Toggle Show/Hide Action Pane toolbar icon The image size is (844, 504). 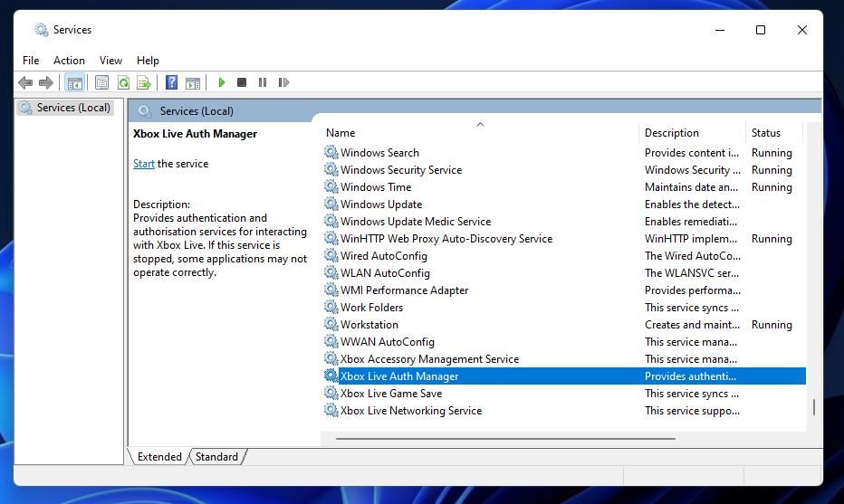click(193, 82)
